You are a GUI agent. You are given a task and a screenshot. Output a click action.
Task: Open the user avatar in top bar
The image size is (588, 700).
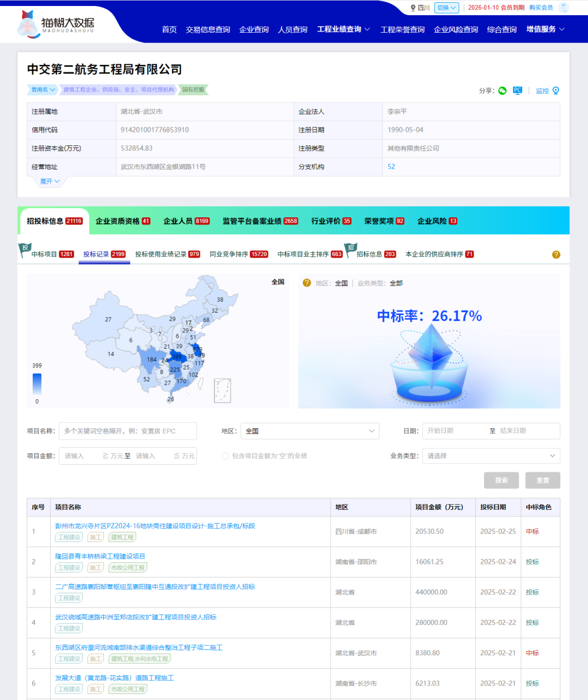[x=563, y=8]
